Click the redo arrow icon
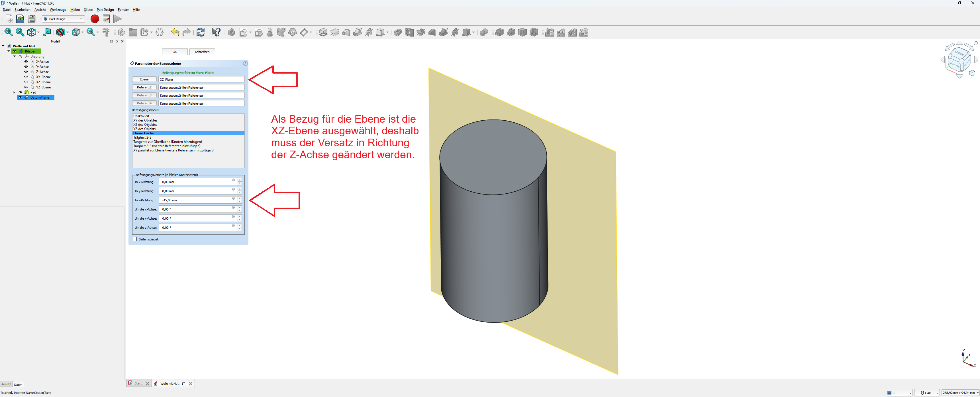Screen dimensions: 980x397 tap(186, 33)
